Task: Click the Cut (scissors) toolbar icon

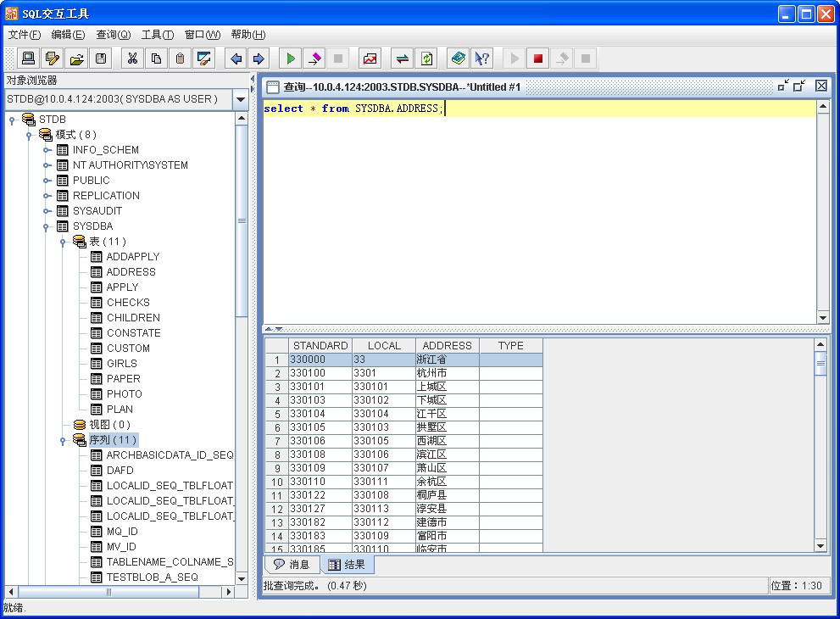Action: (132, 59)
